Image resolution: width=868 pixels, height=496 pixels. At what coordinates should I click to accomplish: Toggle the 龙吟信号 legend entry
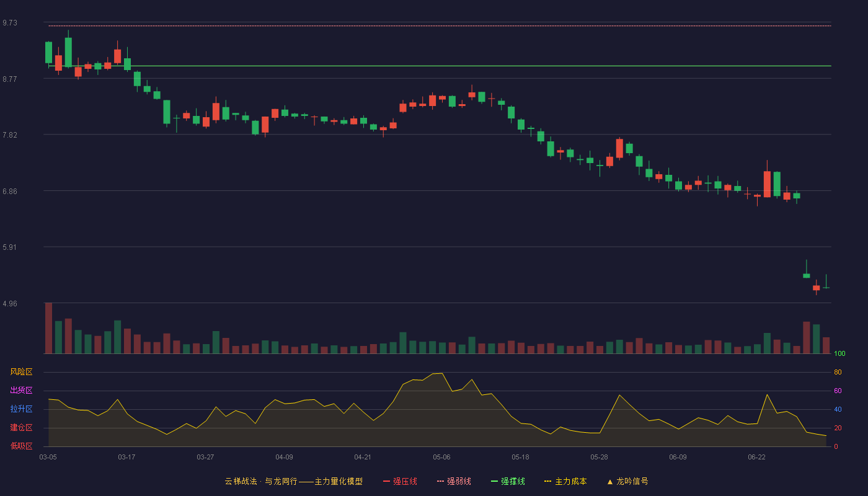[627, 481]
